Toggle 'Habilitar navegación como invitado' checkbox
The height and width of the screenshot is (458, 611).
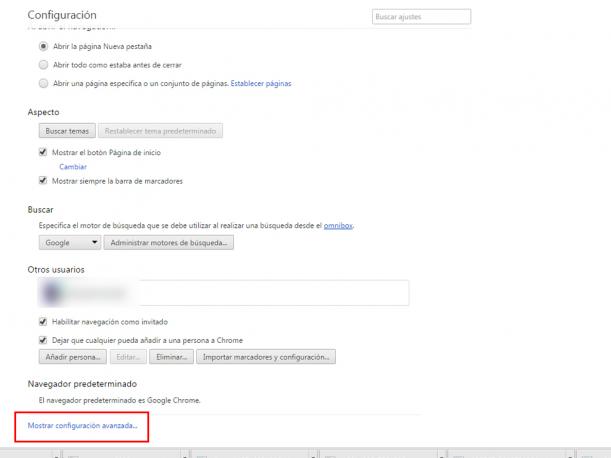point(43,322)
